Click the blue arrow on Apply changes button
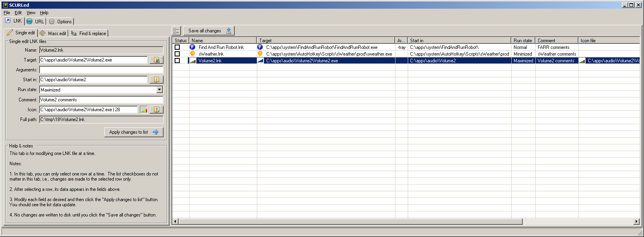The height and width of the screenshot is (237, 644). (156, 132)
